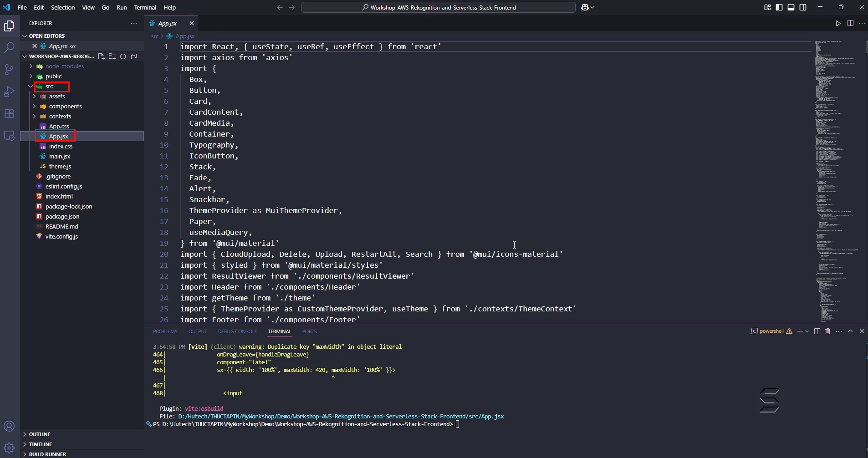Open the Run and Debug view
This screenshot has height=458, width=868.
click(x=9, y=92)
